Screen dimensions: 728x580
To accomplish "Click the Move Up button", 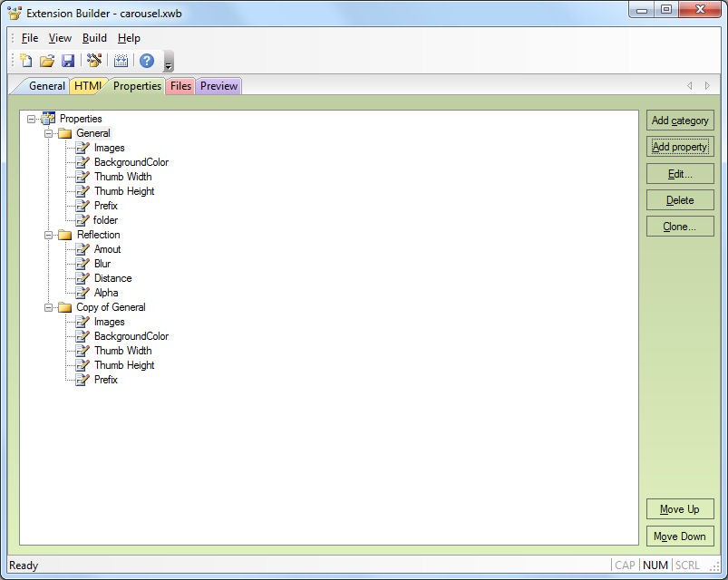I will [x=680, y=509].
